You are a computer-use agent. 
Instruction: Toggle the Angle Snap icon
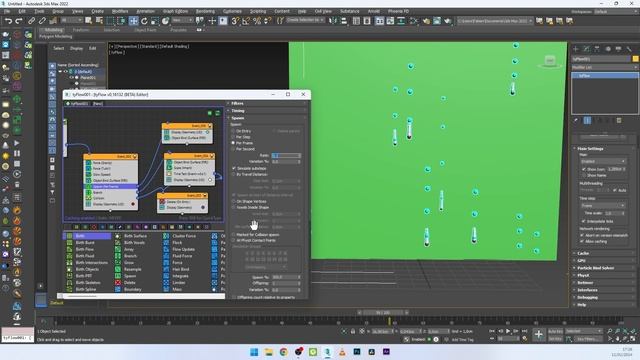coord(246,20)
